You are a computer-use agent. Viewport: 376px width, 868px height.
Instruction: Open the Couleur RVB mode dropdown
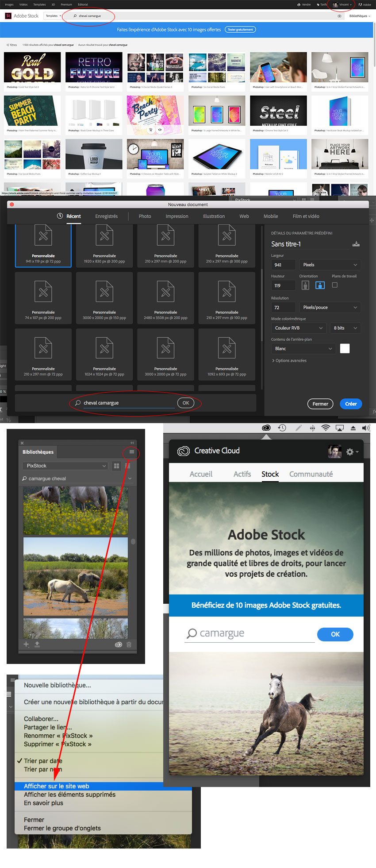pos(299,328)
